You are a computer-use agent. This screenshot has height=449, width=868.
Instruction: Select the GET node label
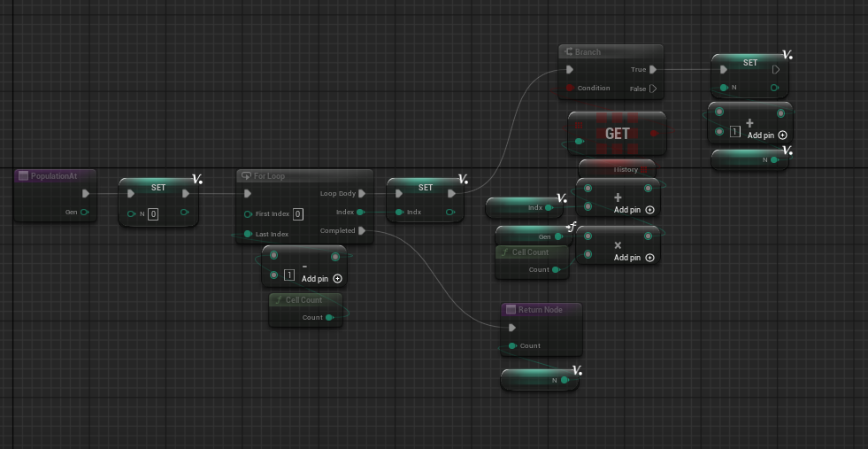click(618, 134)
